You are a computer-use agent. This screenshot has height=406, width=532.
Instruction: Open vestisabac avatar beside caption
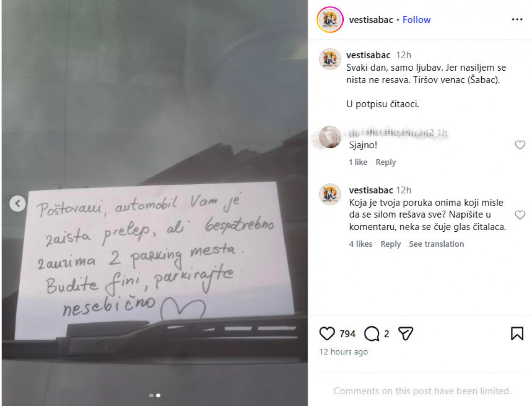pos(330,59)
